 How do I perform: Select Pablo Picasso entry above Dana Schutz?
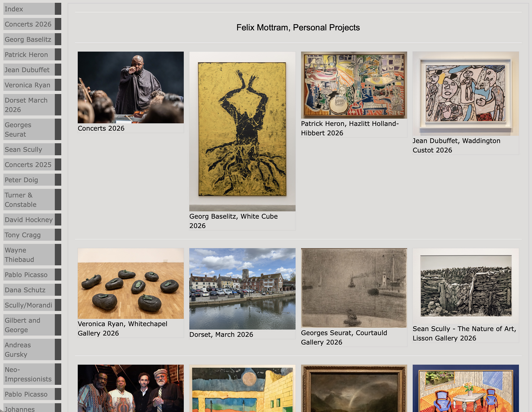pyautogui.click(x=32, y=275)
